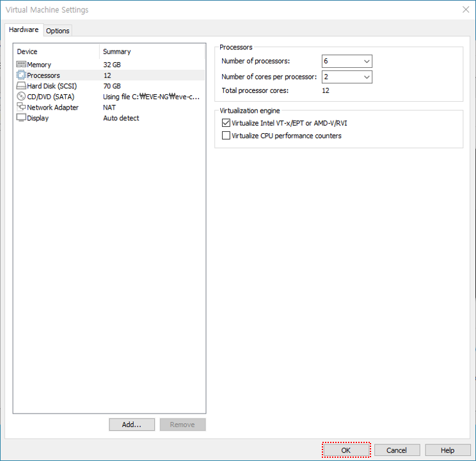The height and width of the screenshot is (461, 476).
Task: Select the Processors row label
Action: pyautogui.click(x=44, y=76)
